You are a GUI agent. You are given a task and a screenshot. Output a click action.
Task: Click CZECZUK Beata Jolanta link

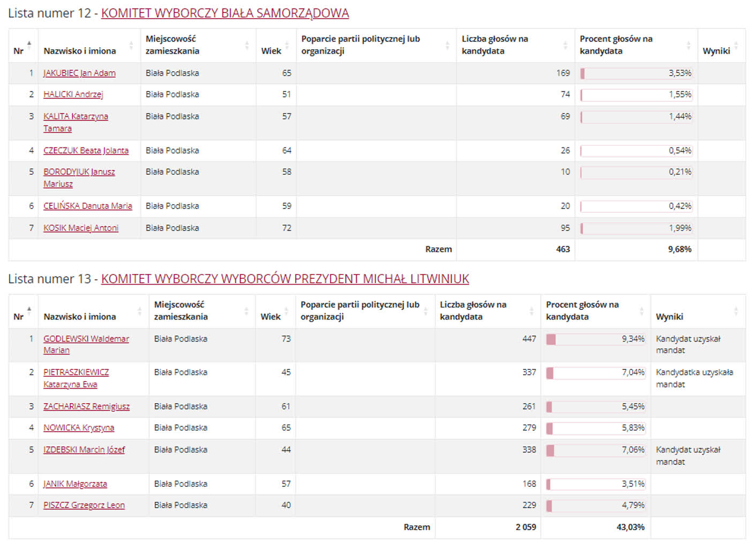(86, 151)
